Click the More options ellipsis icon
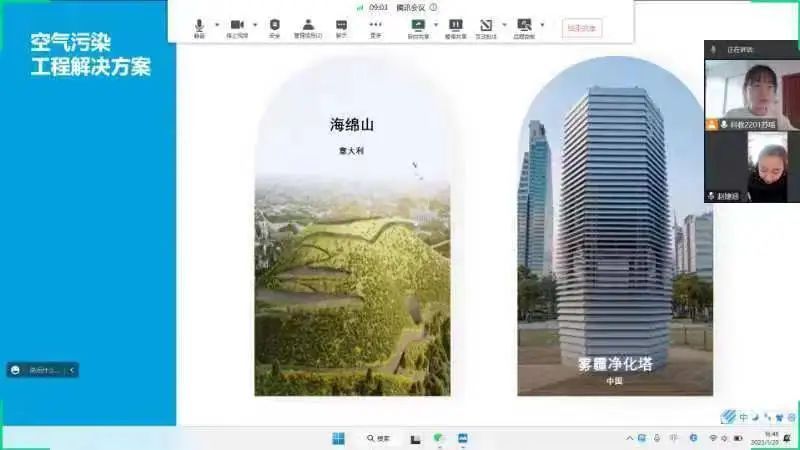Viewport: 800px width, 450px height. coord(375,25)
